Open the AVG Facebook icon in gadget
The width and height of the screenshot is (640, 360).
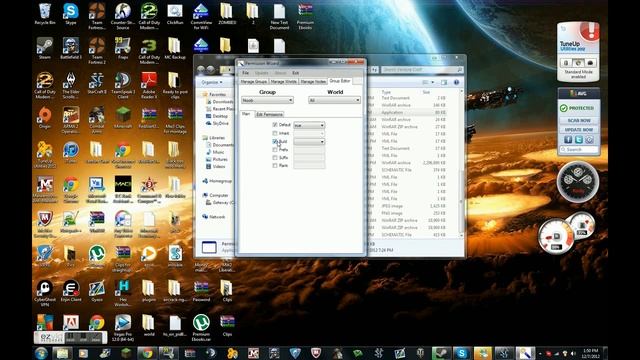(568, 140)
